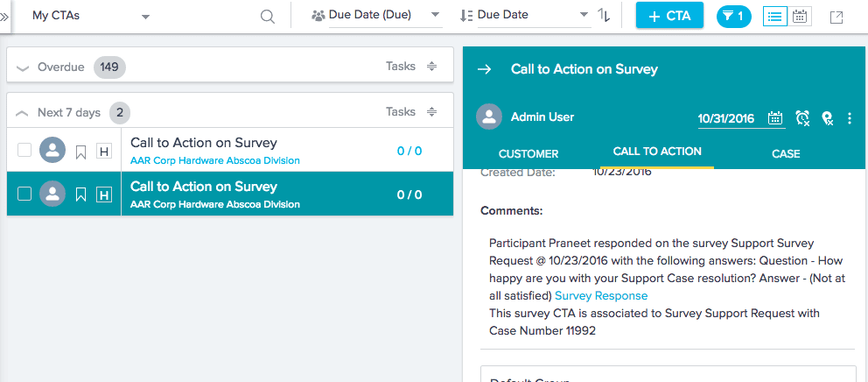
Task: Collapse the Next 7 days section
Action: point(23,113)
